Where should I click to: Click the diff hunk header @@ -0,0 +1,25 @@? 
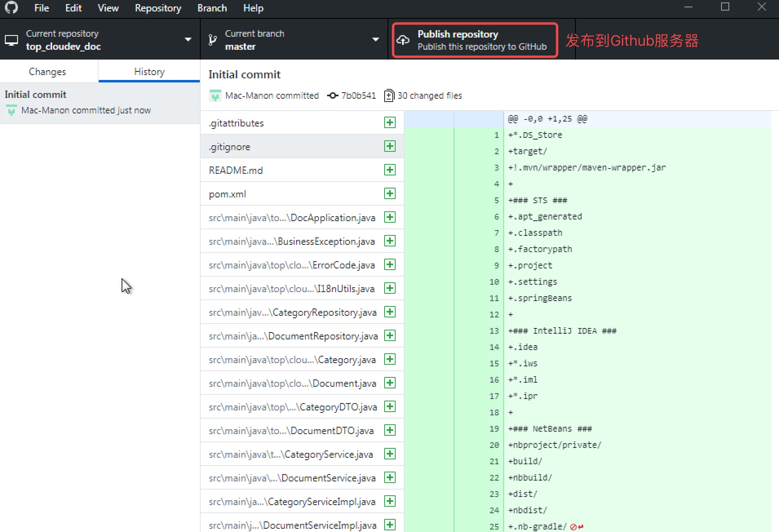coord(547,119)
